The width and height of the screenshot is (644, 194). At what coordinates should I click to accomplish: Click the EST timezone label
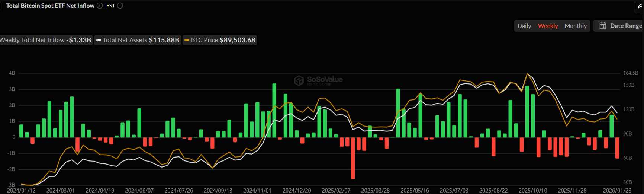110,6
